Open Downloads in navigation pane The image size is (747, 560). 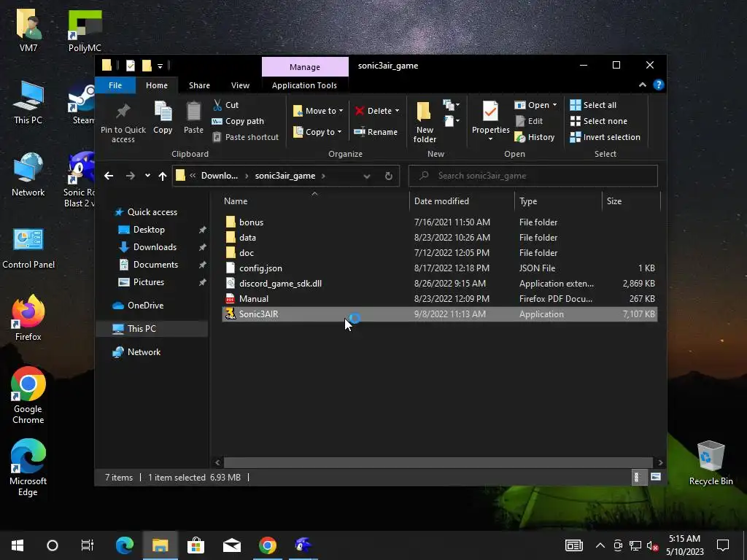point(155,247)
